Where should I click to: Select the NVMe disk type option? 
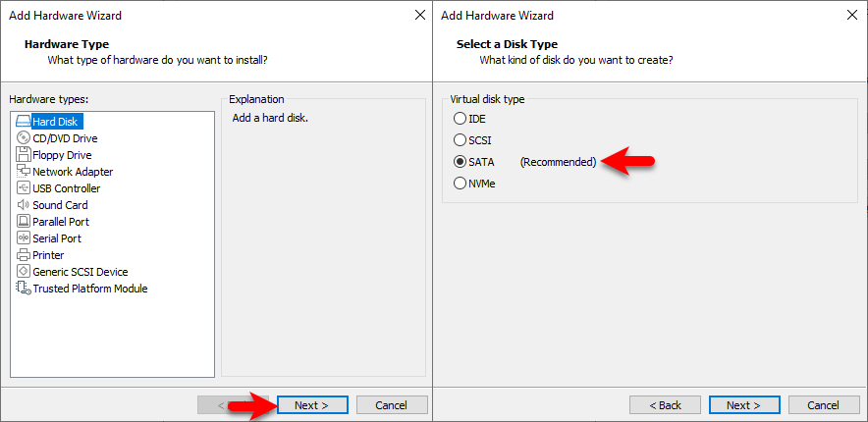tap(460, 184)
